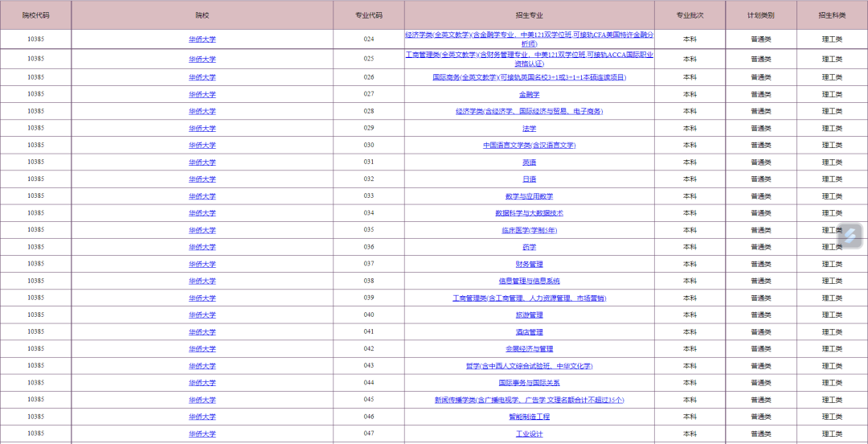This screenshot has height=444, width=868.
Task: Open the 临床医学(学制5年) link
Action: 529,231
